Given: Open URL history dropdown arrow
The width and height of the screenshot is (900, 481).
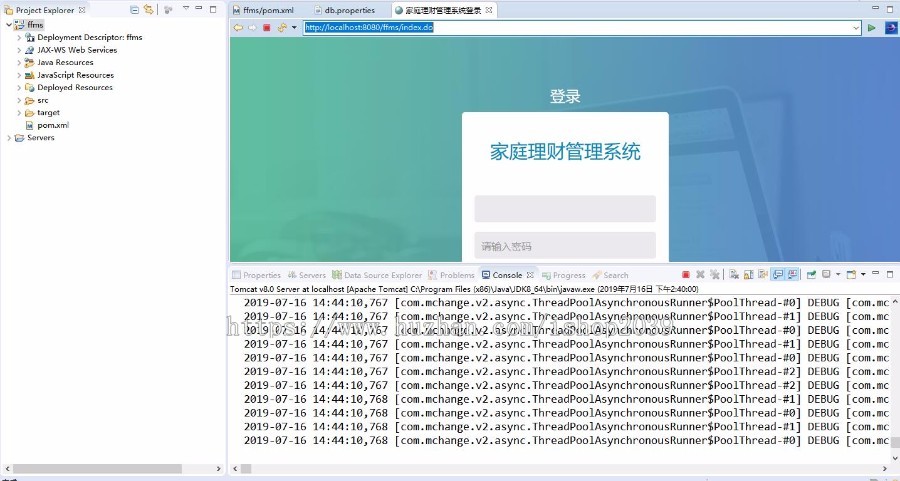Looking at the screenshot, I should pos(856,28).
